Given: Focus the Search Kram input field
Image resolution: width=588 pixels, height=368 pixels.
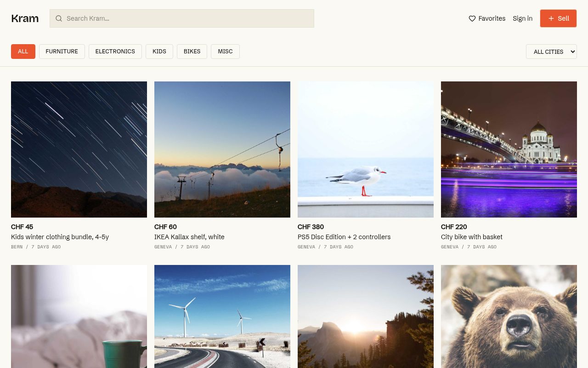Looking at the screenshot, I should point(182,18).
